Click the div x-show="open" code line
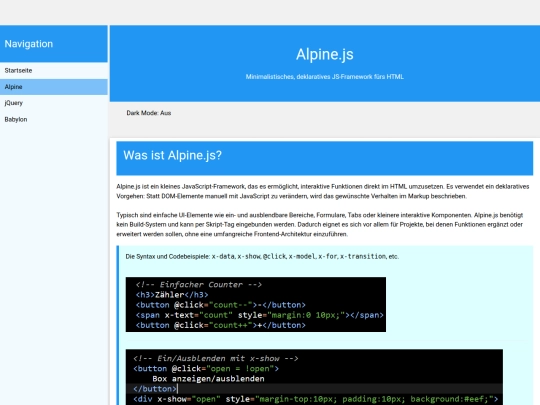Viewport: 540px width, 405px height. [315, 399]
